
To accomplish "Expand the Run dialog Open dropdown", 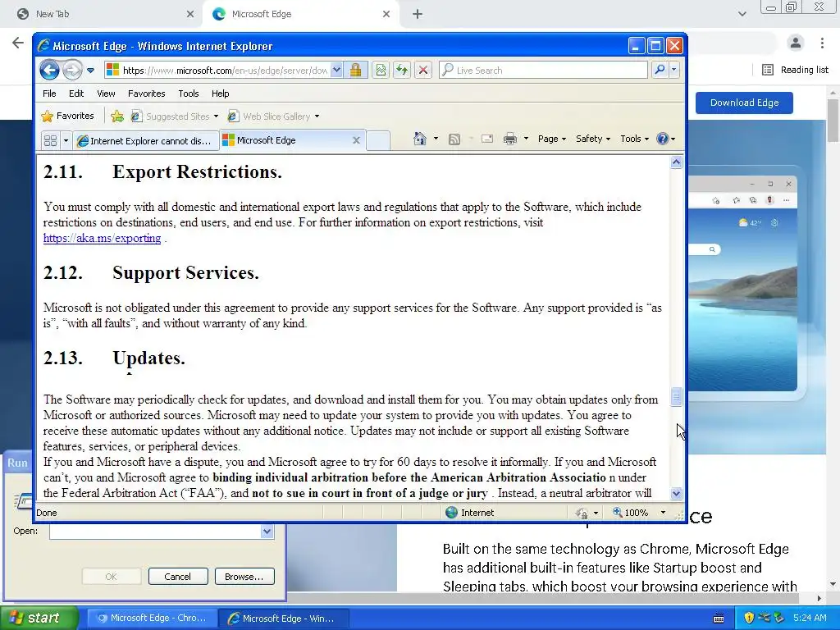I will [267, 532].
